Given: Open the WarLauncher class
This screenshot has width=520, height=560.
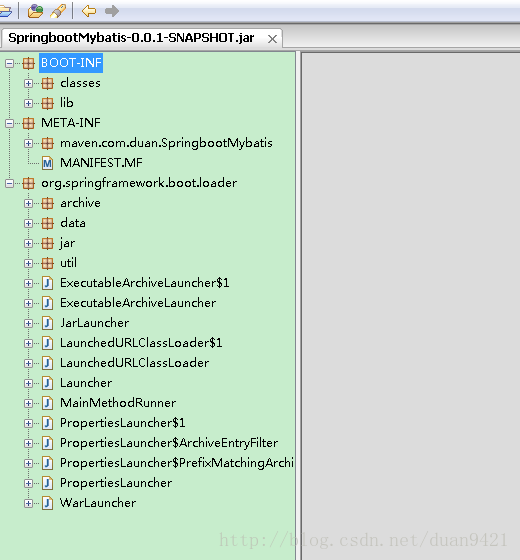Looking at the screenshot, I should (98, 503).
